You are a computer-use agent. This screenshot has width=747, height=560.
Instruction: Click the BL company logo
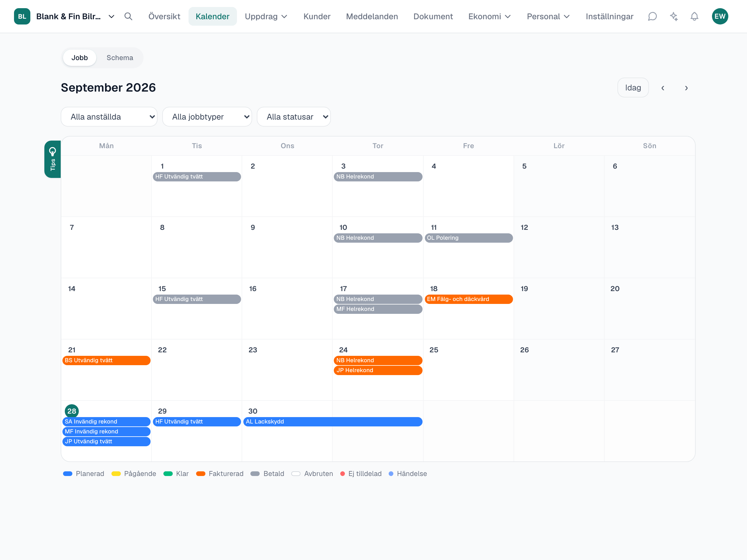[x=22, y=16]
